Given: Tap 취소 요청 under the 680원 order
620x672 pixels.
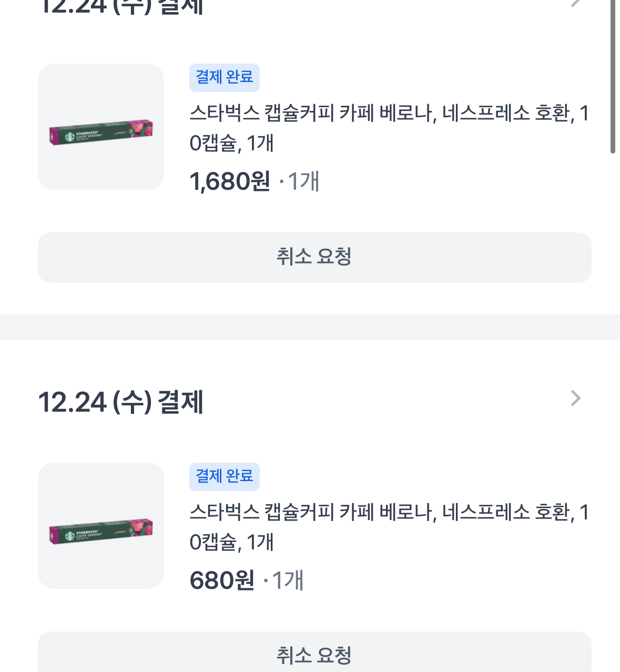Looking at the screenshot, I should 314,654.
